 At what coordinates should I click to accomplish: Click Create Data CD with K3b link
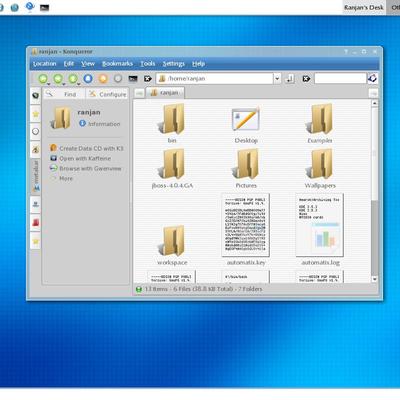(91, 148)
